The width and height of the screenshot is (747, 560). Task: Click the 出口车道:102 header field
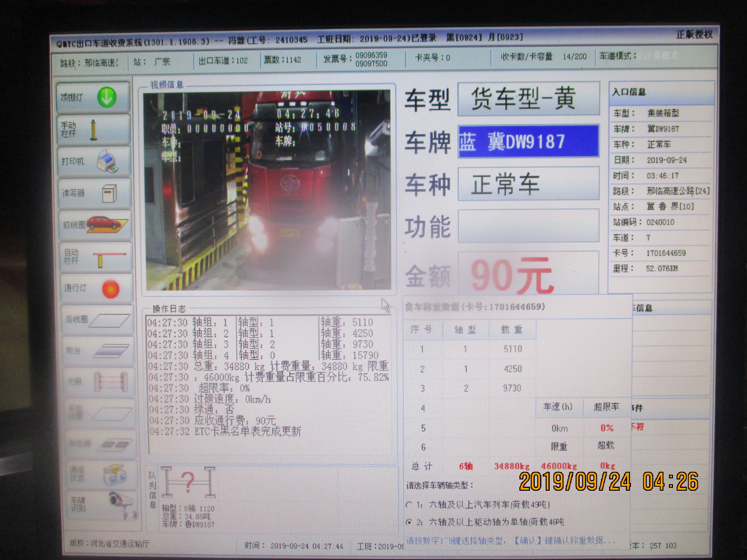click(223, 61)
